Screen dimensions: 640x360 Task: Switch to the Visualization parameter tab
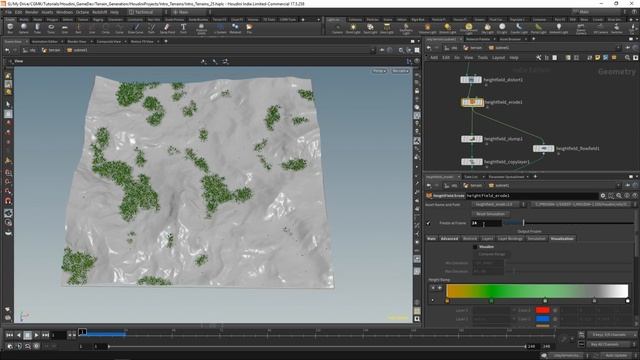click(x=562, y=238)
